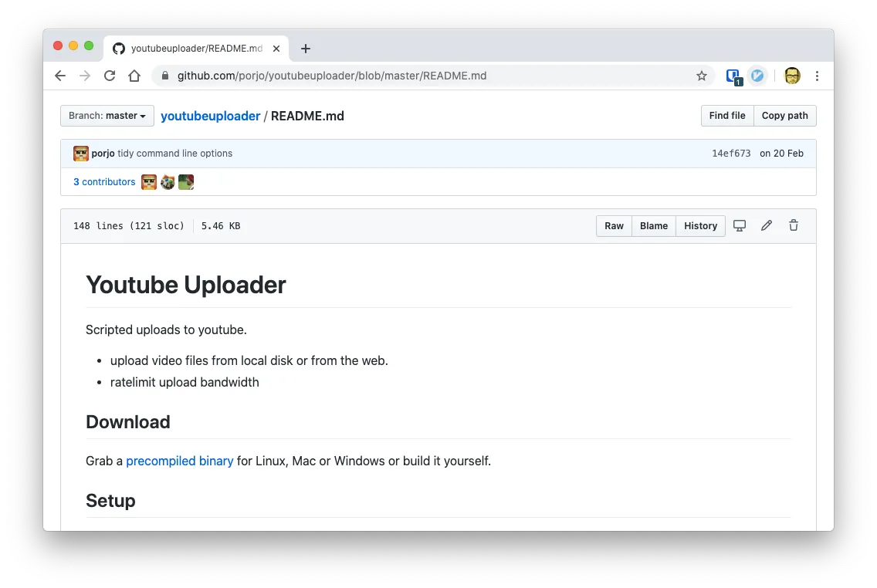Image resolution: width=877 pixels, height=588 pixels.
Task: Open the Branch: master dropdown
Action: click(107, 116)
